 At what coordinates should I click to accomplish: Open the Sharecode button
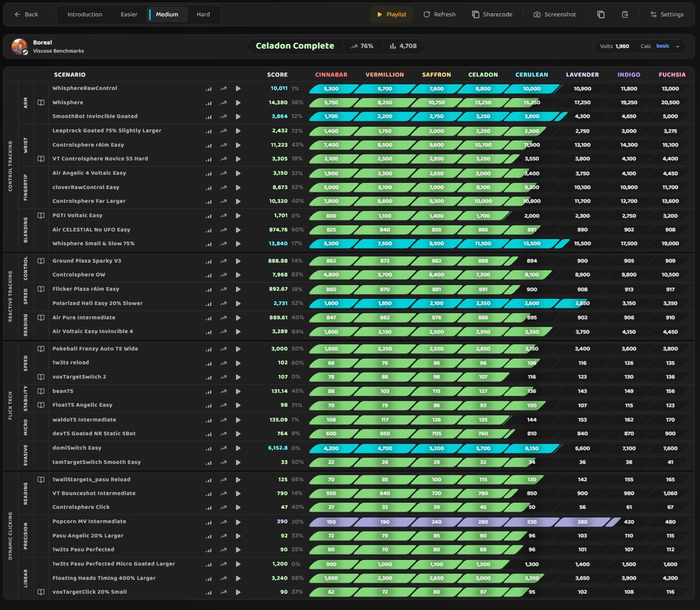click(492, 15)
